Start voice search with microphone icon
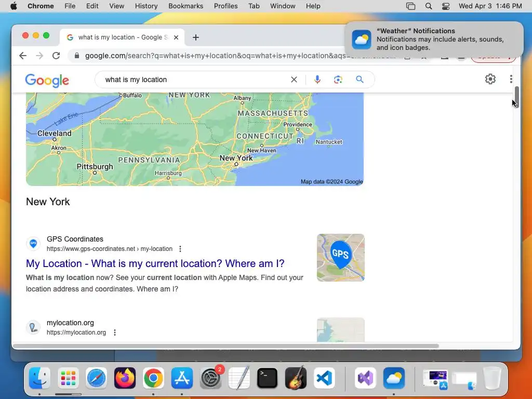This screenshot has height=399, width=532. pyautogui.click(x=317, y=79)
